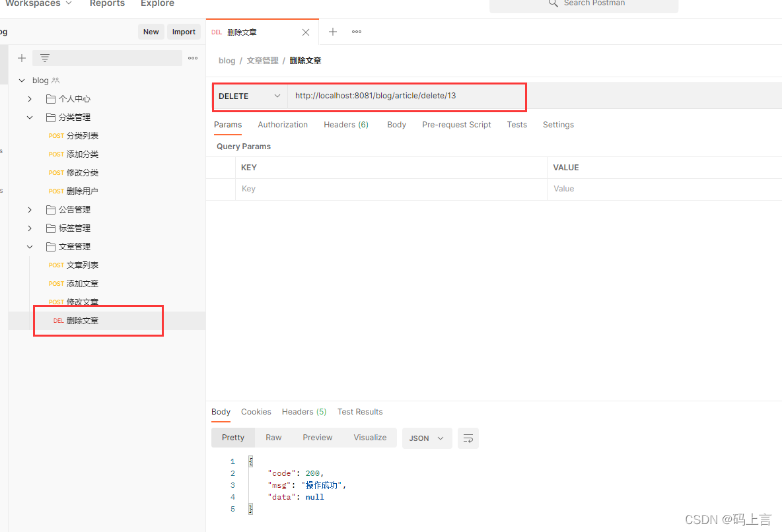782x532 pixels.
Task: Switch to the request Body tab
Action: (396, 125)
